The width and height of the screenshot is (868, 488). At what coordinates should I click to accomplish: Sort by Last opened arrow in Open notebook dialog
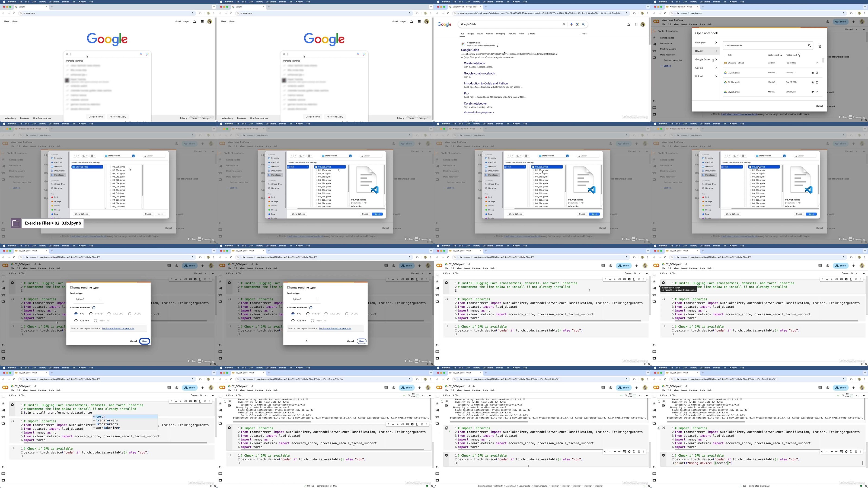(781, 55)
